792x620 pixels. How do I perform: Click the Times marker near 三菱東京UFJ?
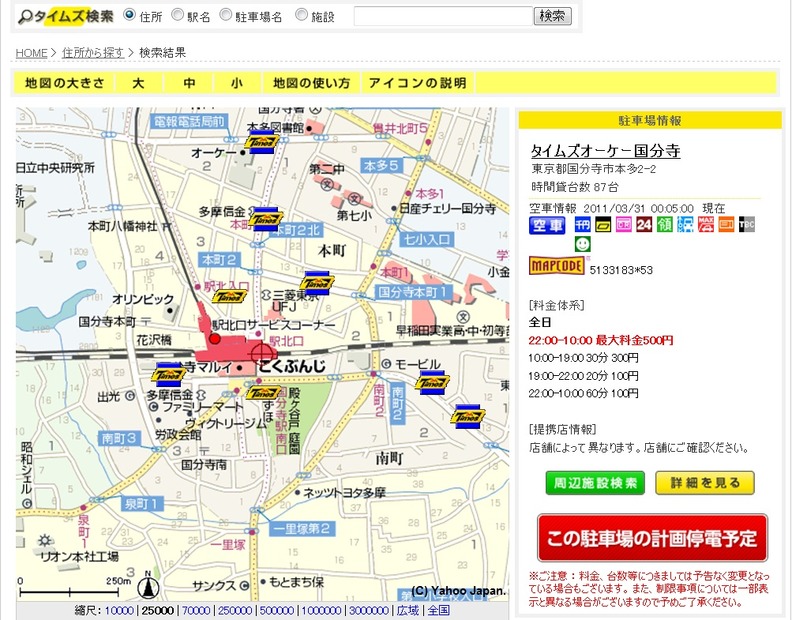[316, 283]
